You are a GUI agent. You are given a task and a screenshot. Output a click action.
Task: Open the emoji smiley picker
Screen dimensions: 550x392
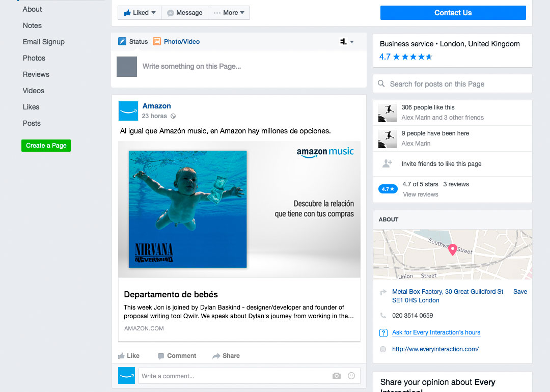click(351, 376)
